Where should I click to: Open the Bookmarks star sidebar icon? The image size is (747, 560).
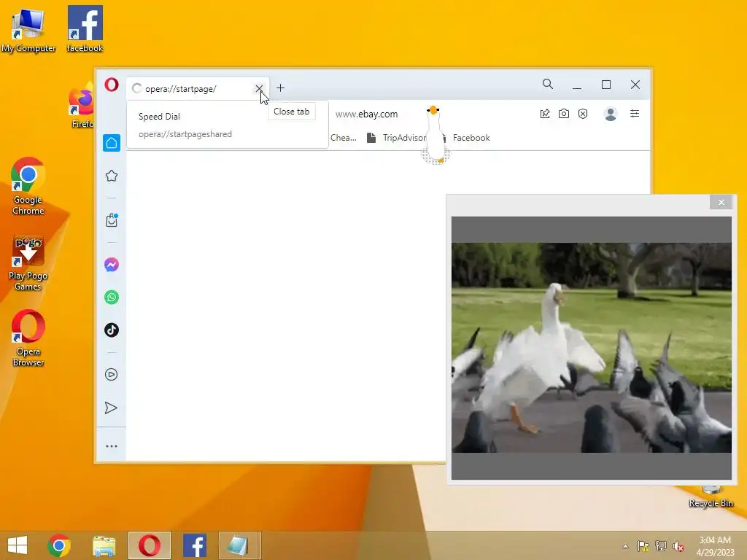click(112, 176)
